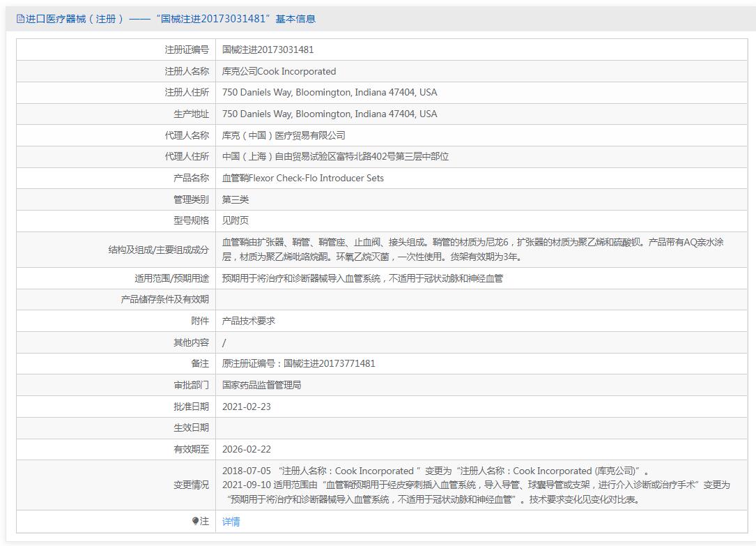Click the 适用范围/预期用途 value text
The image size is (756, 546).
[362, 278]
